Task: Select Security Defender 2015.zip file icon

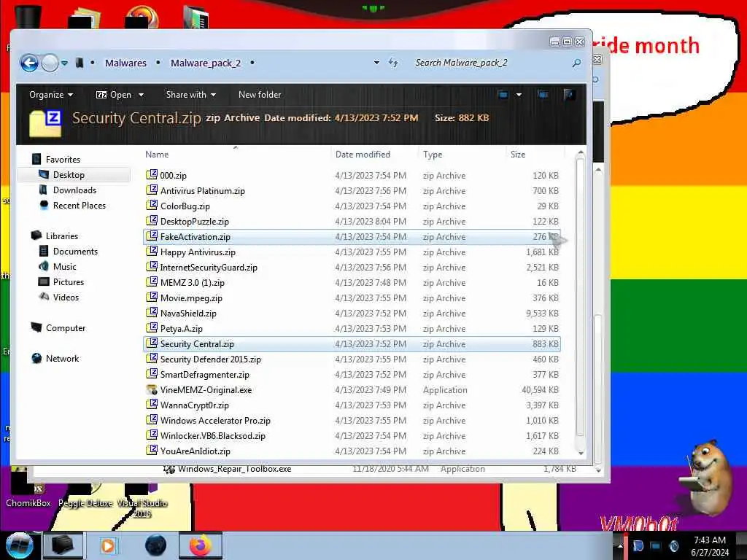Action: [x=152, y=359]
